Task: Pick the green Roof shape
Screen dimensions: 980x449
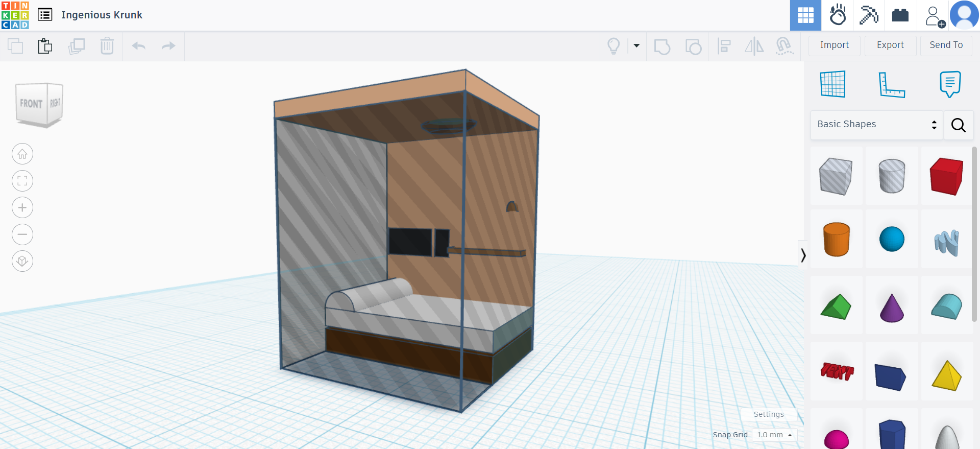Action: (x=836, y=306)
